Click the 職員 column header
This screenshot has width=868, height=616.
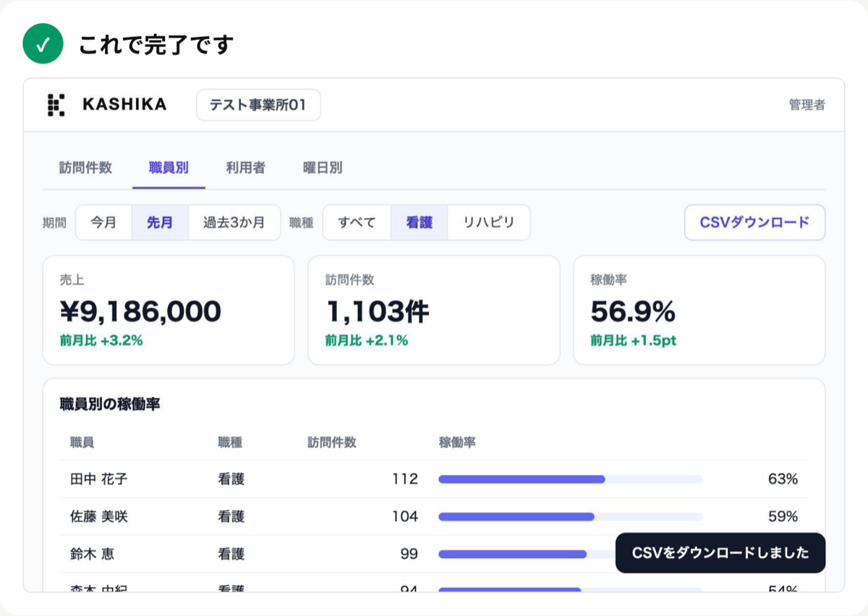pyautogui.click(x=82, y=442)
